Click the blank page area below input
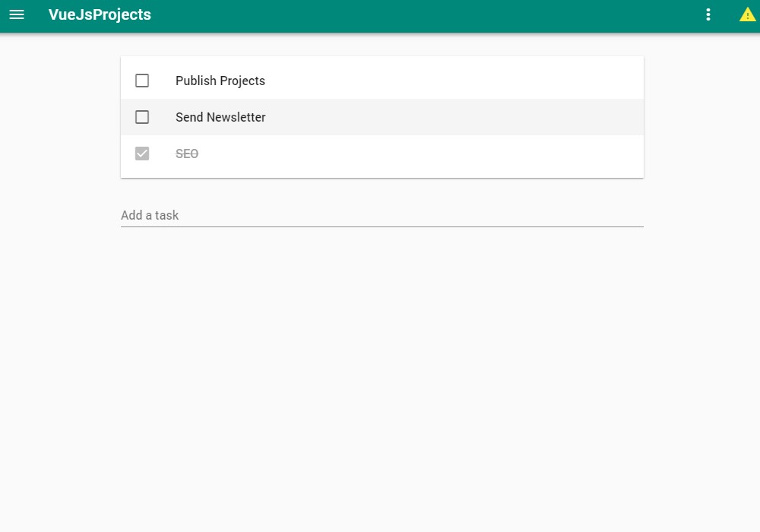 382,378
